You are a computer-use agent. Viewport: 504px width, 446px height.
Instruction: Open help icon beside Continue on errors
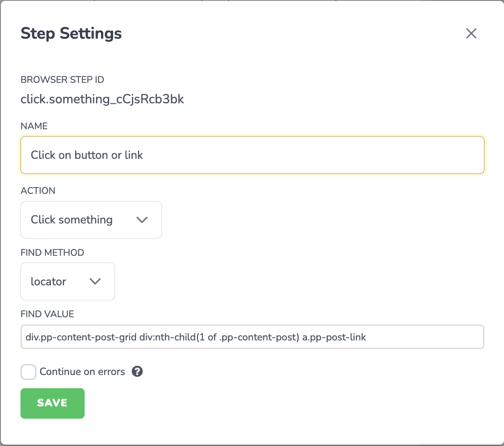137,371
